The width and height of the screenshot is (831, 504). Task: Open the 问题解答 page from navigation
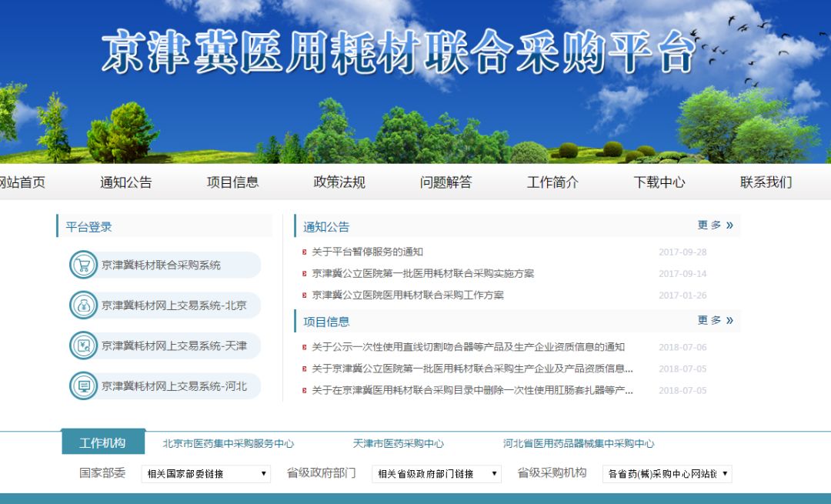445,182
